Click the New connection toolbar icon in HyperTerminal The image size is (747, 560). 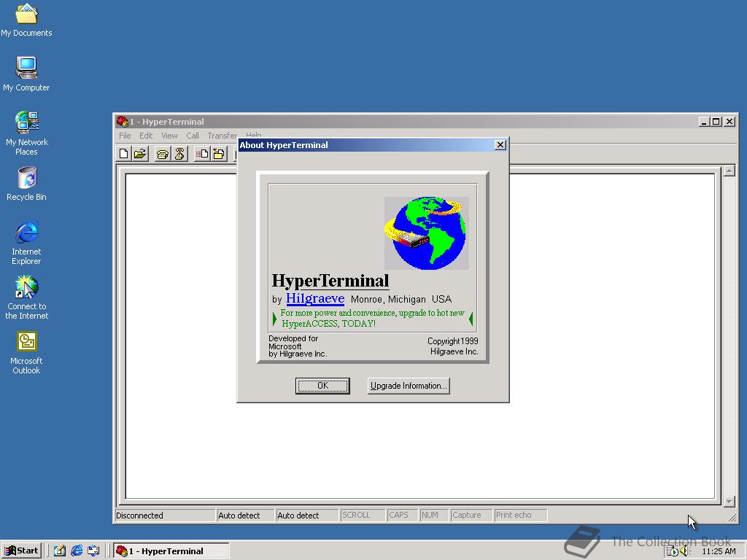click(124, 154)
